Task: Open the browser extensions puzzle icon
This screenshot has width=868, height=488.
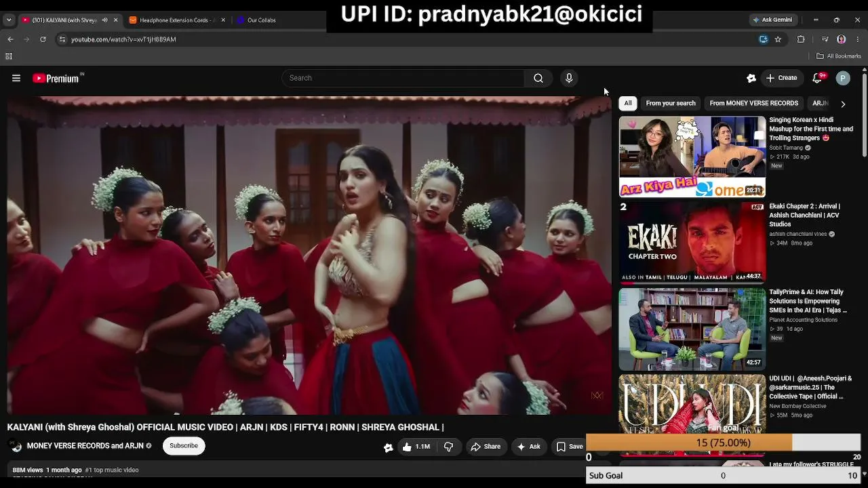Action: pyautogui.click(x=801, y=39)
